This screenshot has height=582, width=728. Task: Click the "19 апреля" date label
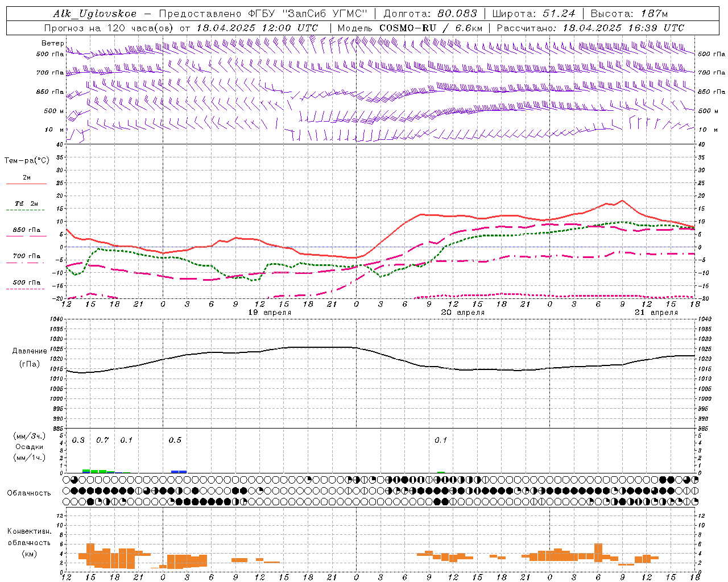(x=270, y=313)
